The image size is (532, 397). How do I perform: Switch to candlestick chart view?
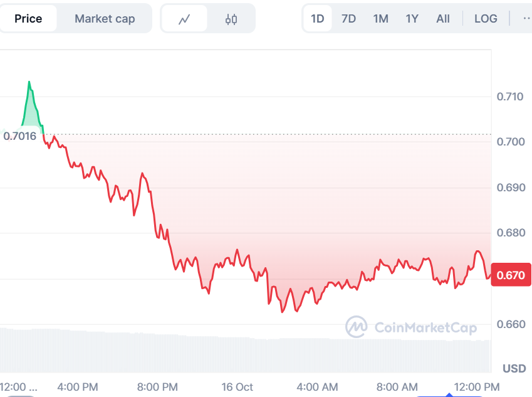[229, 18]
